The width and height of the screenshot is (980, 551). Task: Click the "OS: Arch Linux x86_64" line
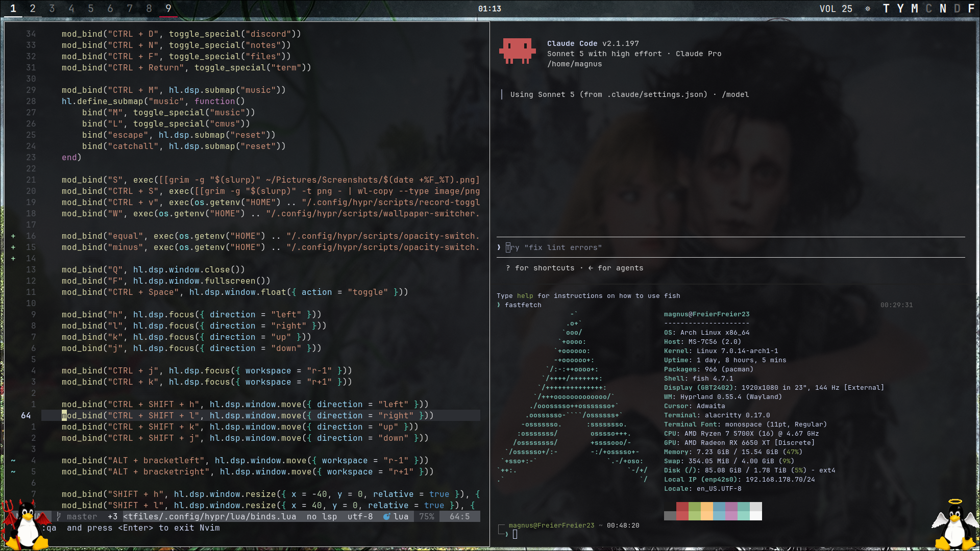tap(707, 333)
